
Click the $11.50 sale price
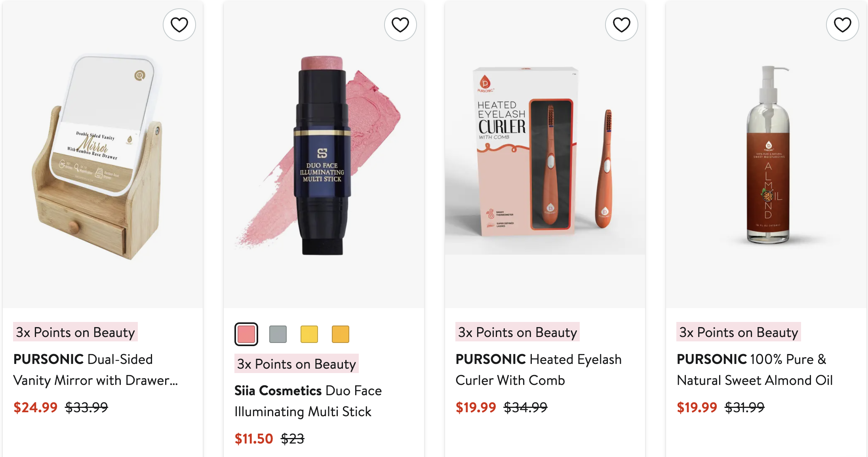[254, 439]
